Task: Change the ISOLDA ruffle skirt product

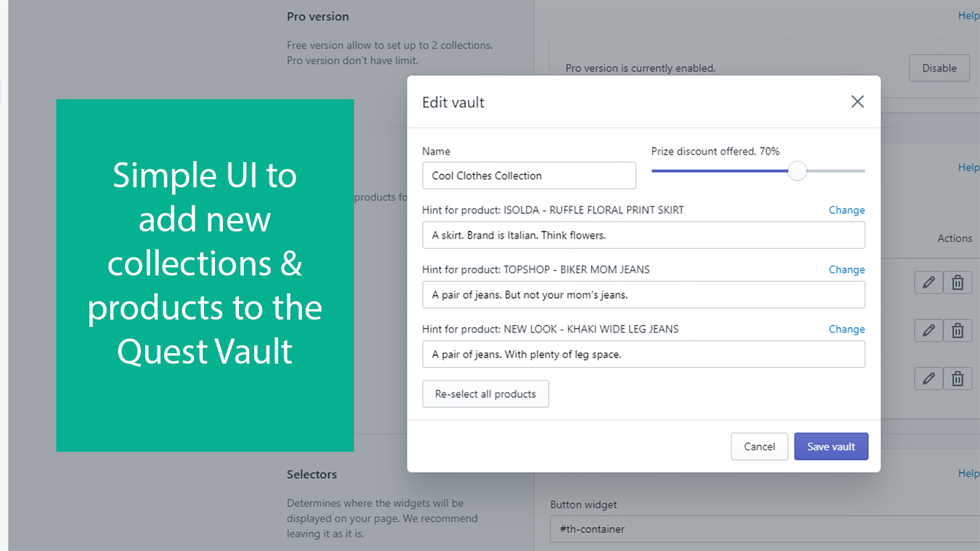Action: 846,210
